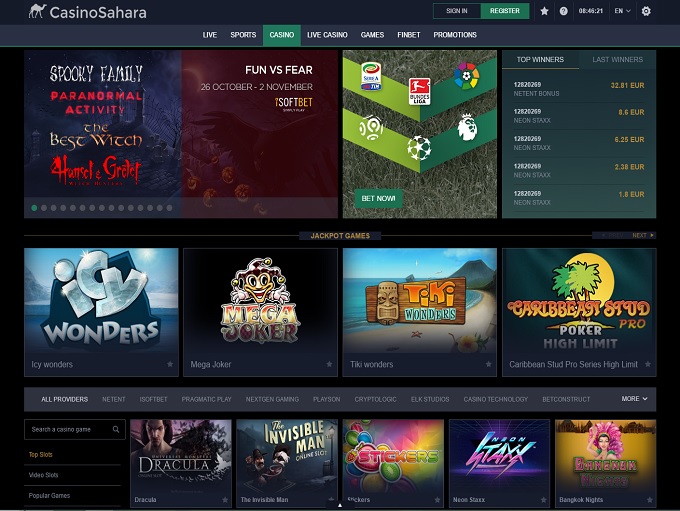Image resolution: width=680 pixels, height=511 pixels.
Task: Click the Search a casino game field
Action: point(68,429)
